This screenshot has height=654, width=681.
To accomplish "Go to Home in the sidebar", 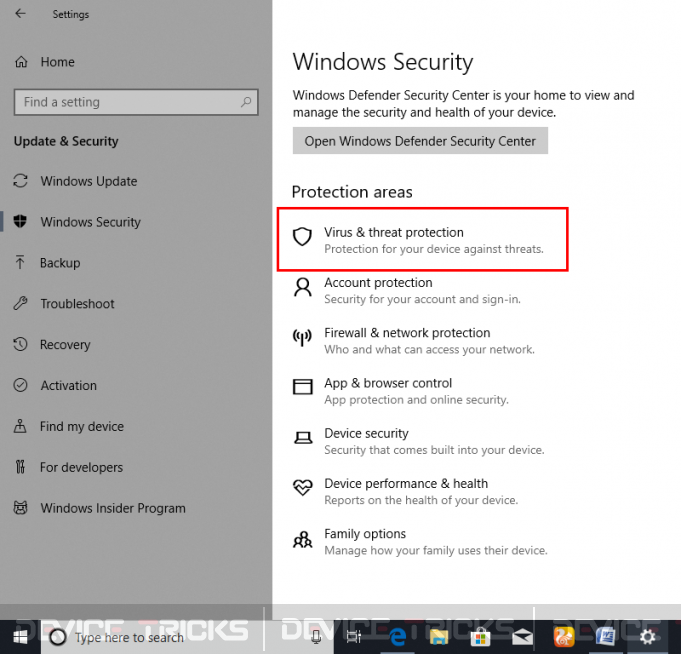I will click(x=57, y=62).
